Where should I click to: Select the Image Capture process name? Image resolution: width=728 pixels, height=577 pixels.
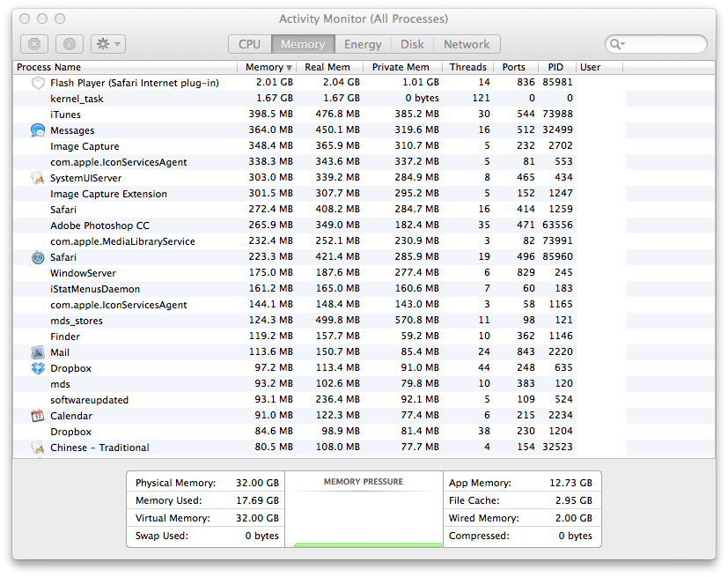85,146
